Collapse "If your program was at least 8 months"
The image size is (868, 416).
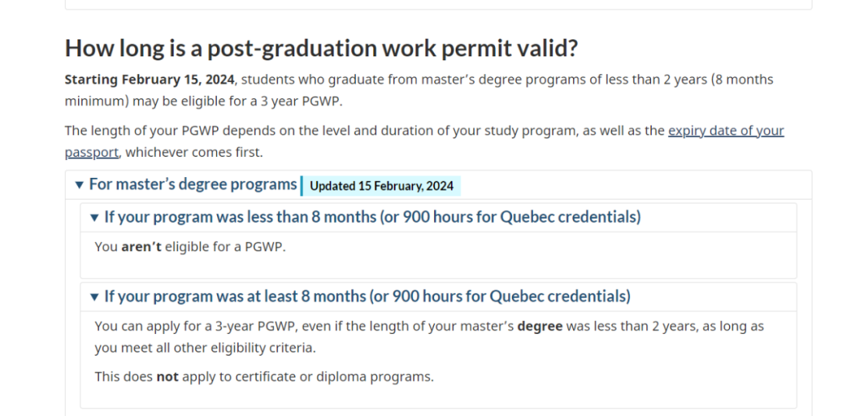click(x=367, y=297)
